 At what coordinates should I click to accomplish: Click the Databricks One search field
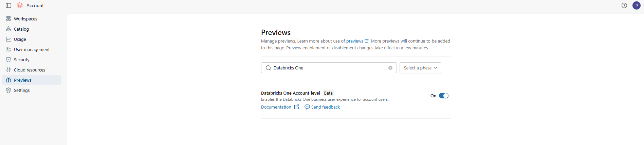329,68
